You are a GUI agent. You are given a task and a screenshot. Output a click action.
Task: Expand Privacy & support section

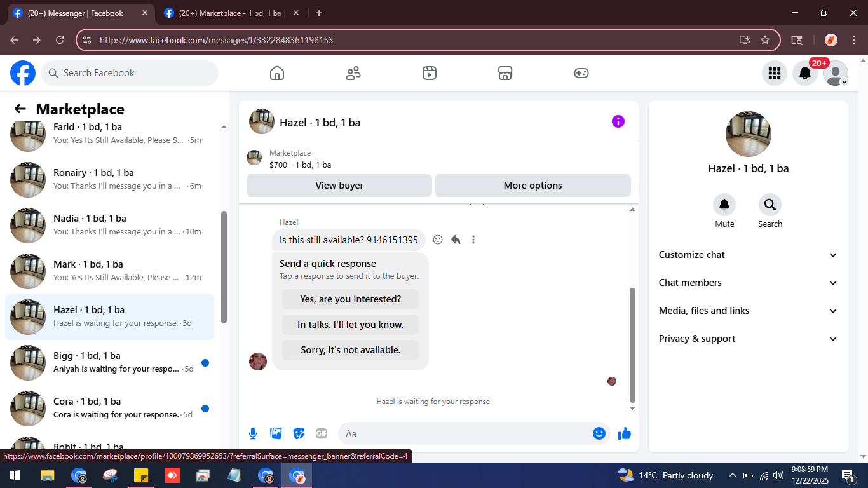point(749,339)
